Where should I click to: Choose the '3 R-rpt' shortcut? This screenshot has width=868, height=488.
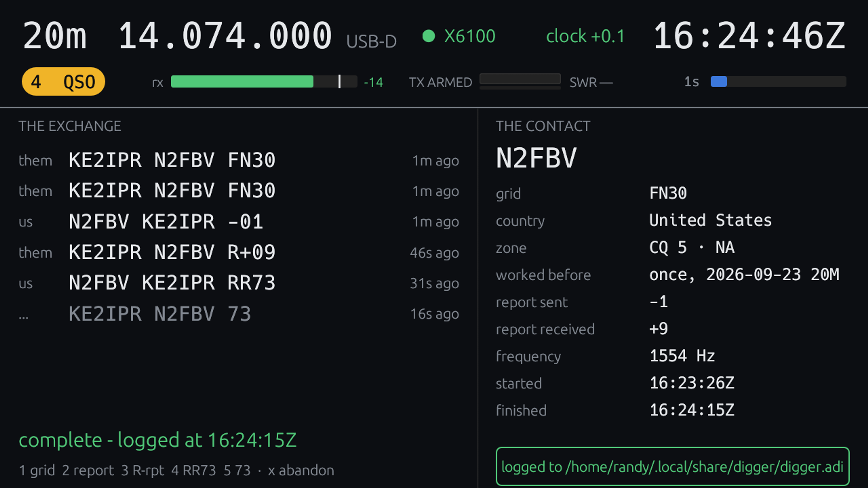click(143, 470)
